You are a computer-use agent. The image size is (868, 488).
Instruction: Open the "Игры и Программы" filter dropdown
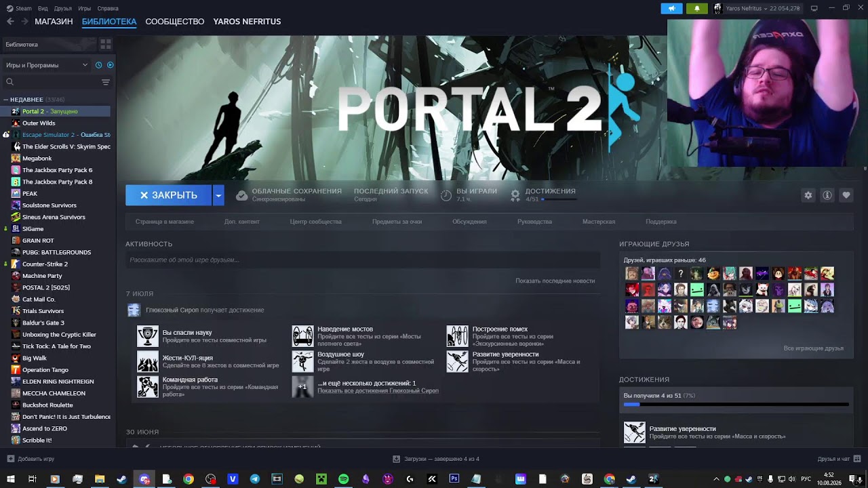point(47,65)
